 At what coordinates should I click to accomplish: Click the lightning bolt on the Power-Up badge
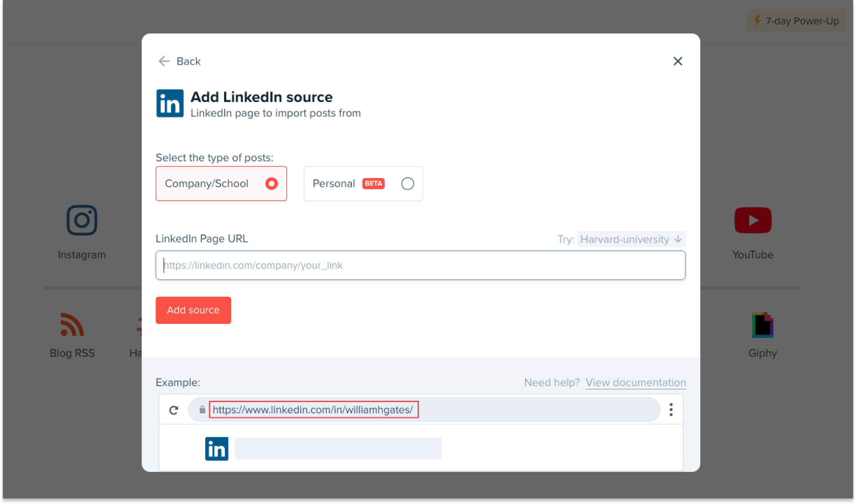758,20
